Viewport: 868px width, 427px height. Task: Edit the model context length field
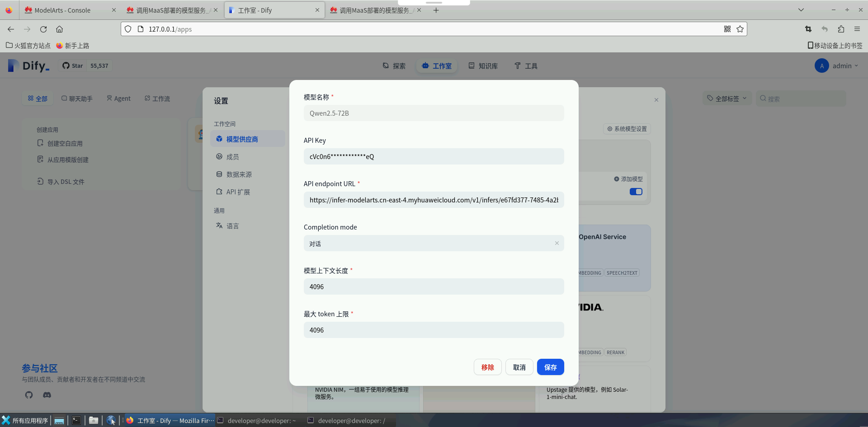tap(434, 286)
